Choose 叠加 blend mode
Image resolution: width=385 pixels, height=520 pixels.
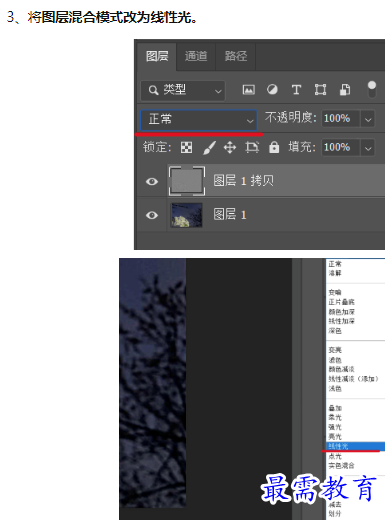(x=335, y=408)
